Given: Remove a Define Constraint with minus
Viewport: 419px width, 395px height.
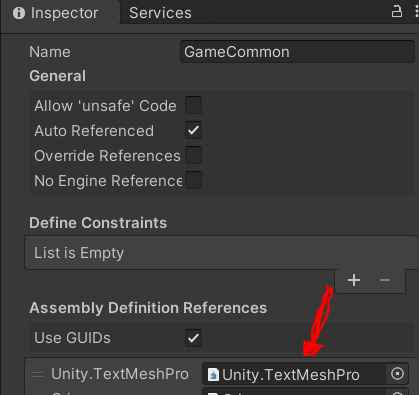Looking at the screenshot, I should (x=385, y=280).
